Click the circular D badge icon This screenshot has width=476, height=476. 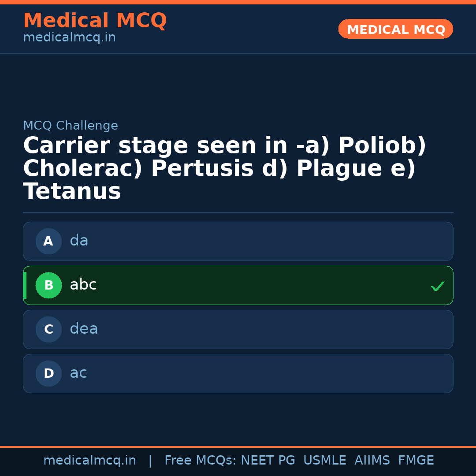48,373
